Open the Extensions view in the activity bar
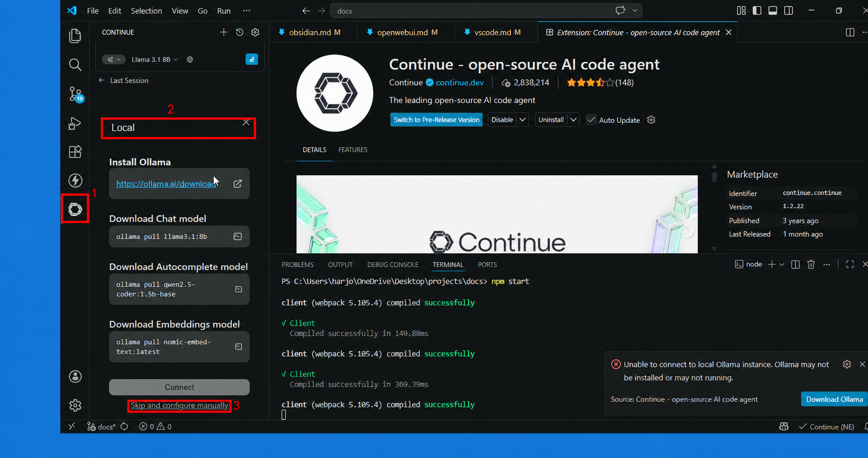868x458 pixels. [75, 152]
